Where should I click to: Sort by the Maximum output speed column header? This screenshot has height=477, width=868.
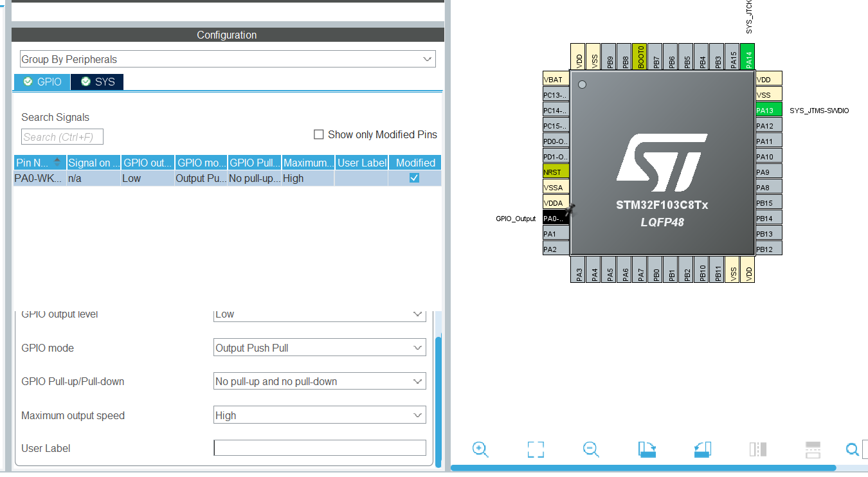[309, 163]
